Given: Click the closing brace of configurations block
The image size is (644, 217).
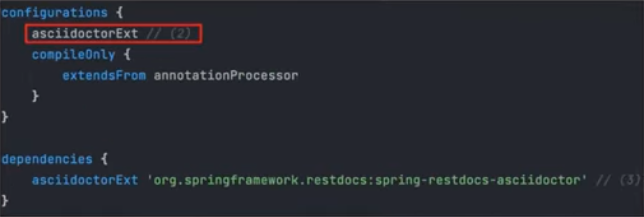Looking at the screenshot, I should [x=5, y=117].
